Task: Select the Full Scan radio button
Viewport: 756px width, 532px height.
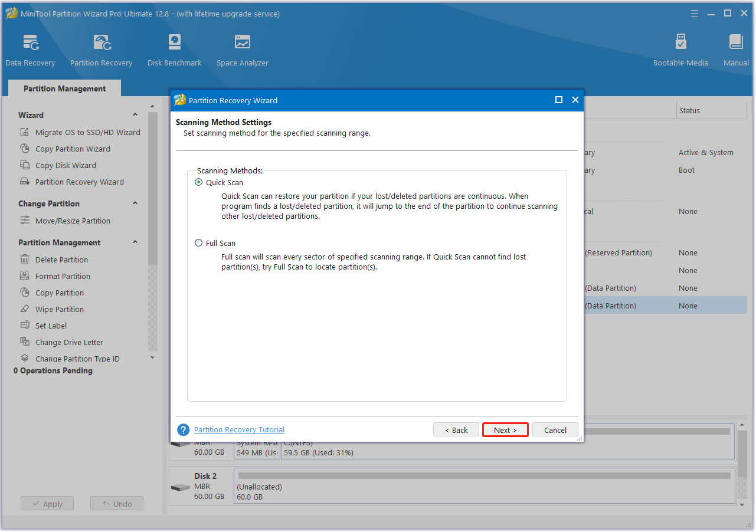Action: pos(199,243)
